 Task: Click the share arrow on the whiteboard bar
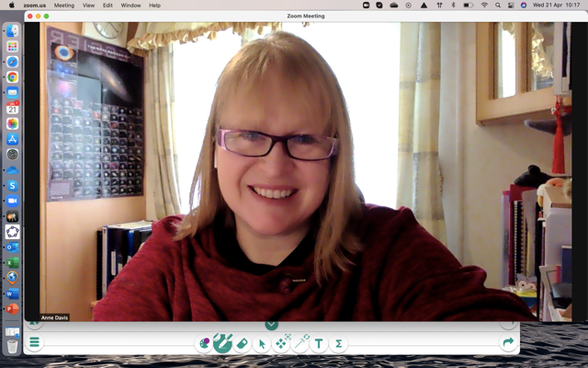tap(508, 343)
